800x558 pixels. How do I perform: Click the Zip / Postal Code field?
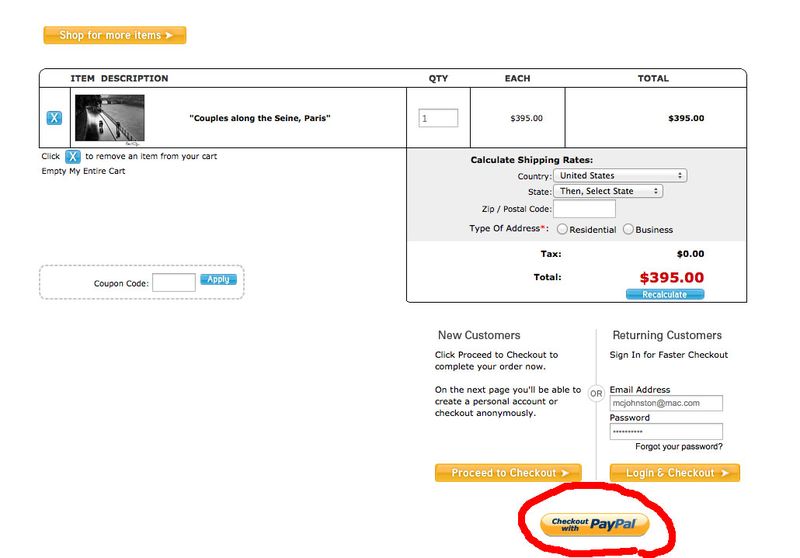point(584,209)
